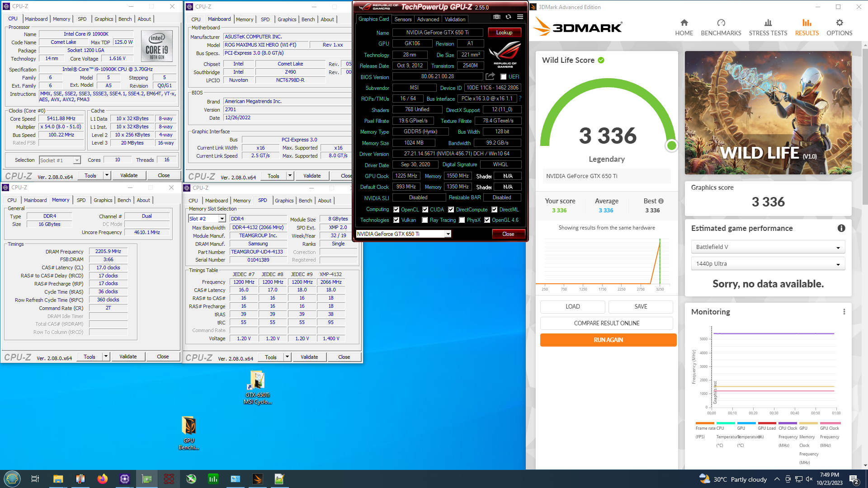This screenshot has width=868, height=488.
Task: Click the orange RUN AGAIN button
Action: [x=608, y=340]
